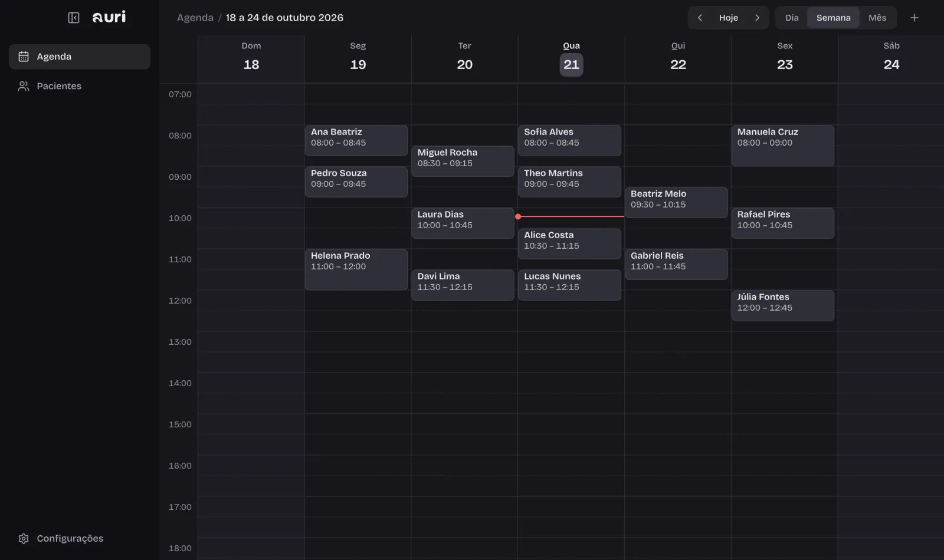Open Sofia Alves 08:00 appointment
The image size is (944, 560).
coord(569,140)
